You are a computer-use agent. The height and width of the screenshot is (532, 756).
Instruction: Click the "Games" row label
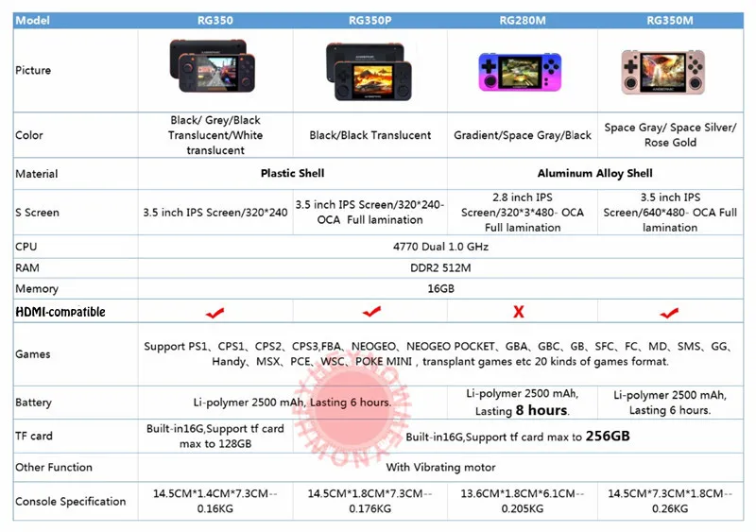click(32, 354)
